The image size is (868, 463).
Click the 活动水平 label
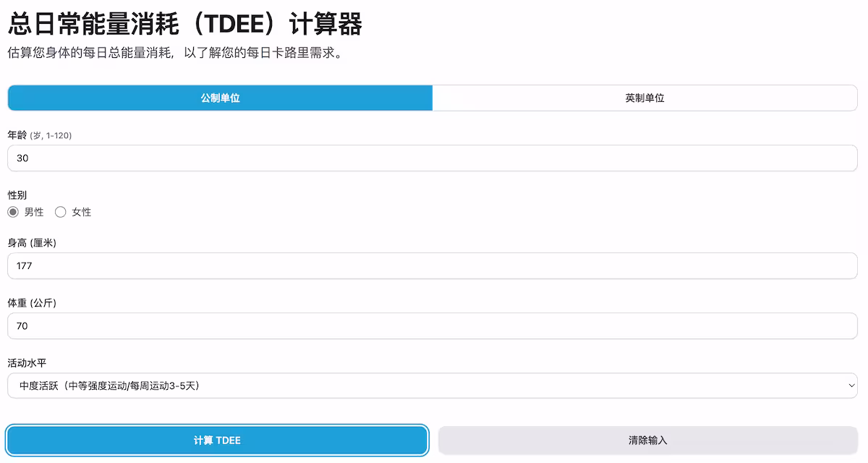[27, 362]
